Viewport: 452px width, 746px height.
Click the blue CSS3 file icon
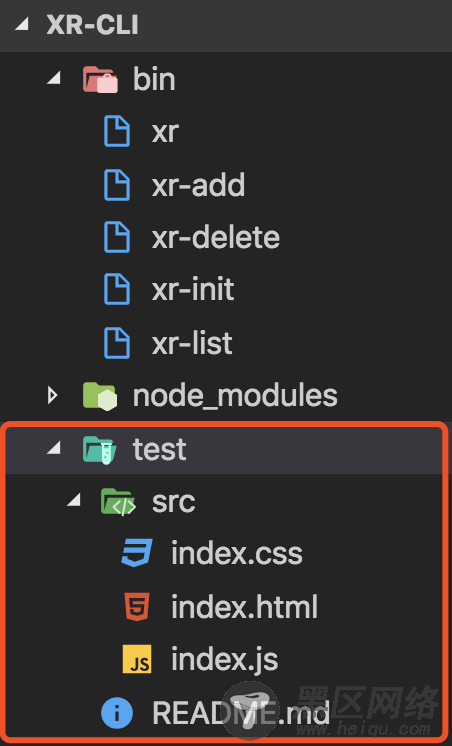137,553
